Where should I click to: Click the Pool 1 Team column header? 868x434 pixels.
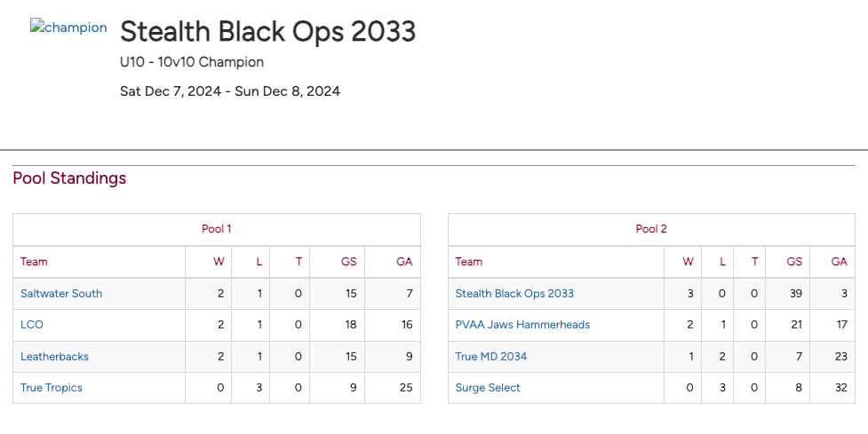(x=35, y=262)
